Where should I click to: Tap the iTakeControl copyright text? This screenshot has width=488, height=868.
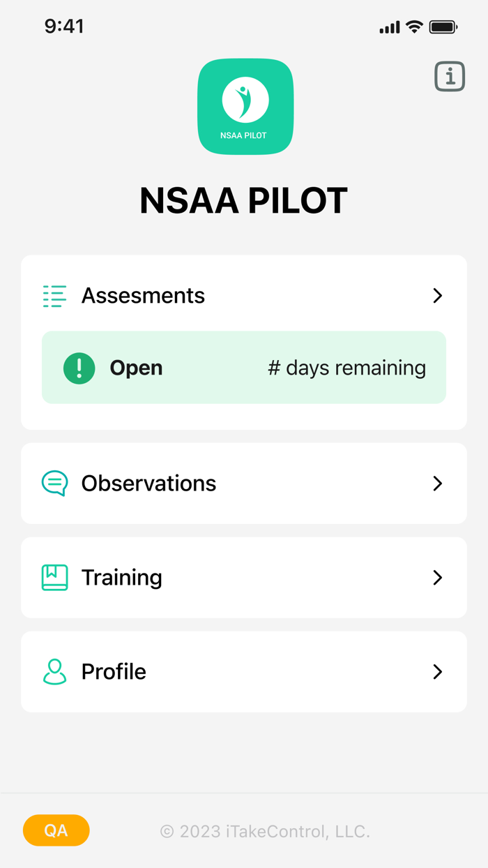click(x=265, y=831)
